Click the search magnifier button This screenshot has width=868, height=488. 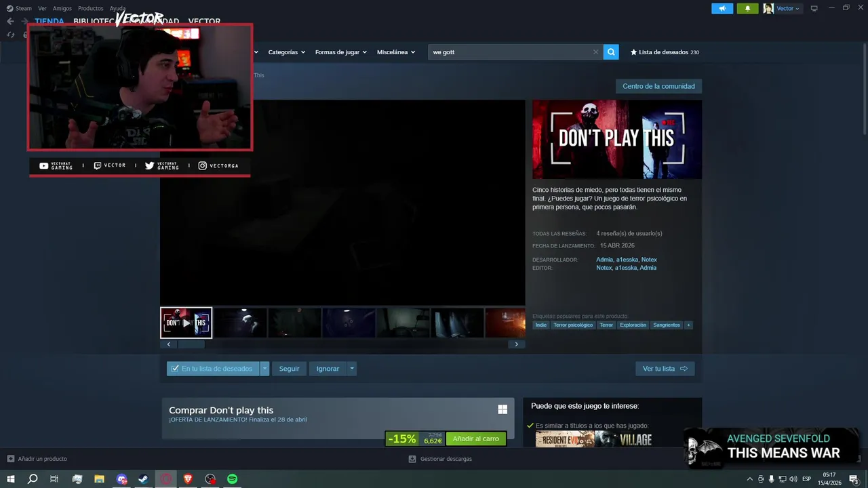pos(611,52)
